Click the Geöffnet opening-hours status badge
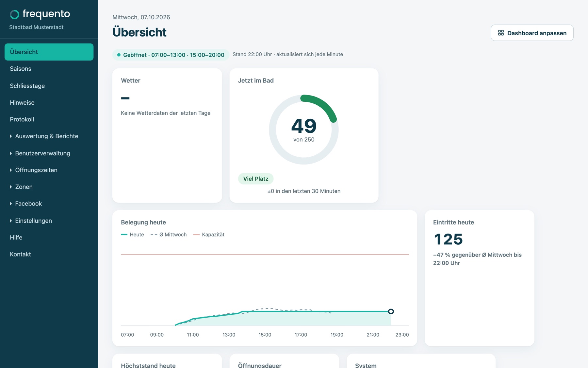The width and height of the screenshot is (588, 368). [171, 55]
